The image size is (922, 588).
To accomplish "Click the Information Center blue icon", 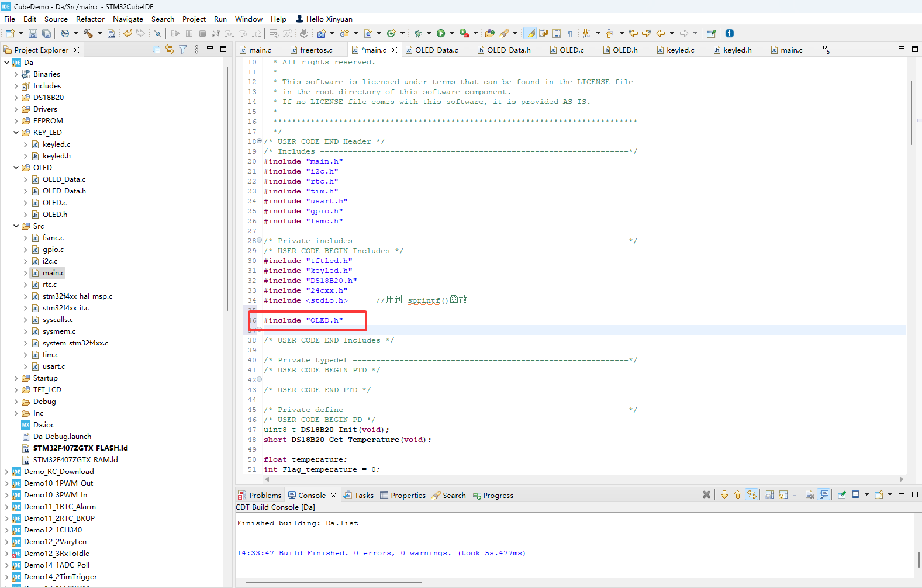I will 729,33.
